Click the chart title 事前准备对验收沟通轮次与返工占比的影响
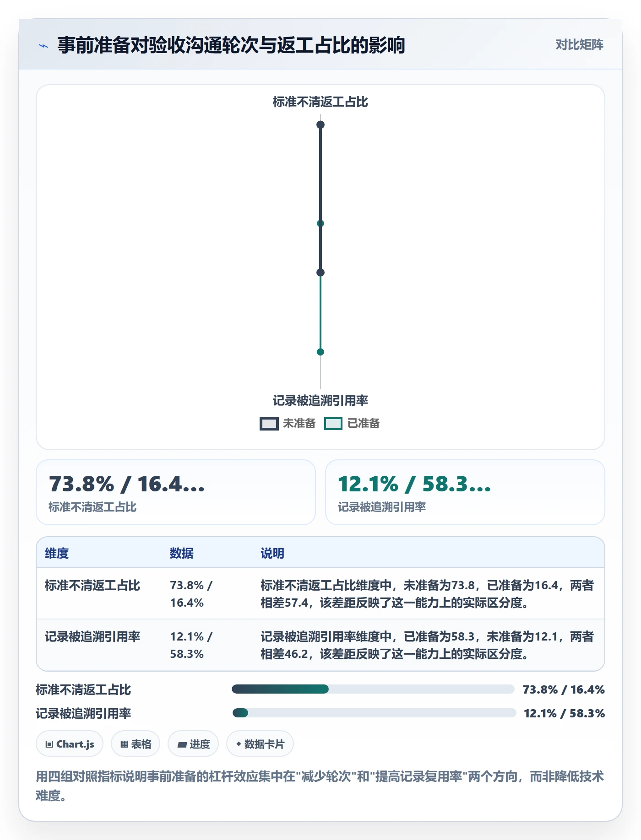641x840 pixels. (x=231, y=45)
